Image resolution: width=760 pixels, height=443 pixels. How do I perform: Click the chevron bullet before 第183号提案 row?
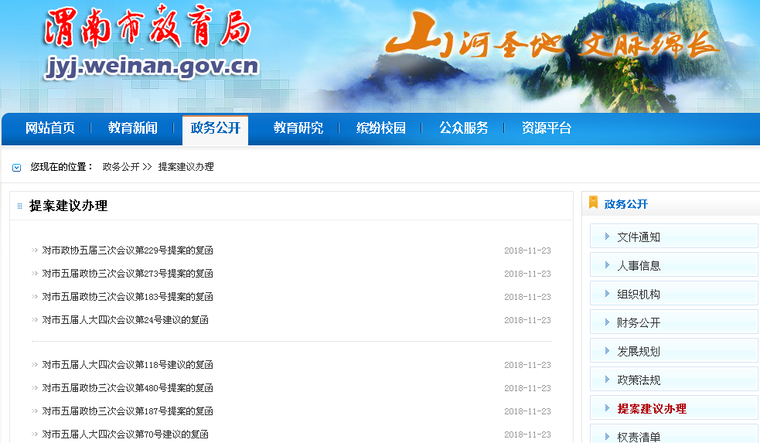pos(34,297)
